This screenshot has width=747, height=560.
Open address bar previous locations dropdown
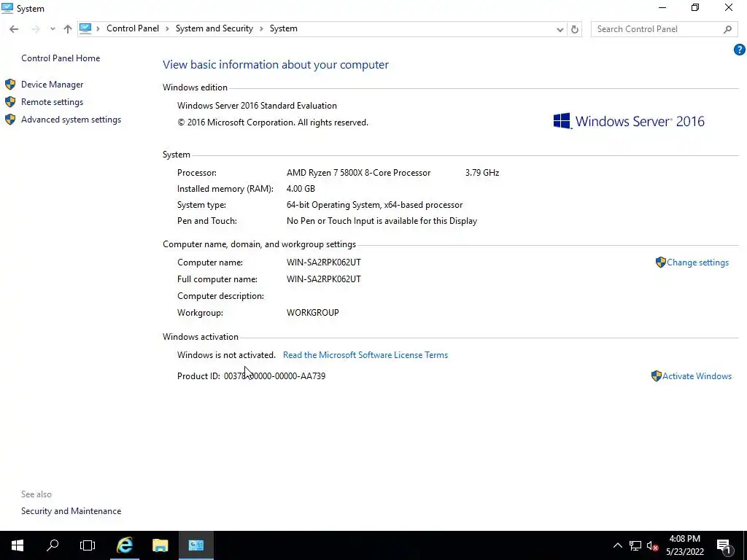[x=560, y=29]
